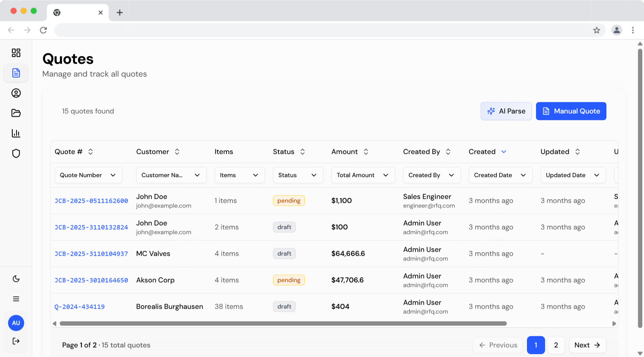Click the vertical page scrollbar

coord(640,188)
